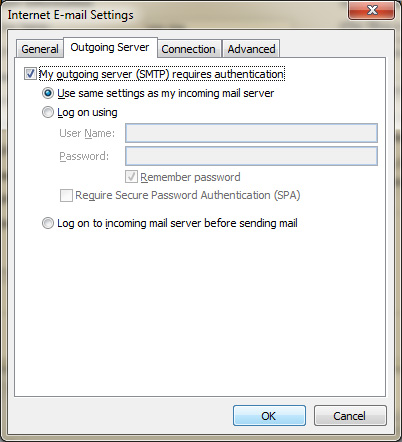Confirm settings with the OK button
This screenshot has height=442, width=402.
click(269, 416)
